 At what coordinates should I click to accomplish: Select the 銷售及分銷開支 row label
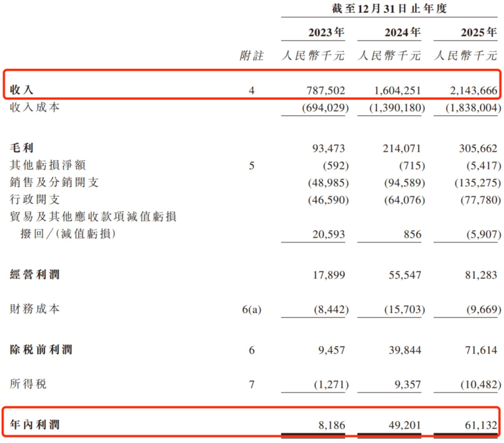point(54,182)
